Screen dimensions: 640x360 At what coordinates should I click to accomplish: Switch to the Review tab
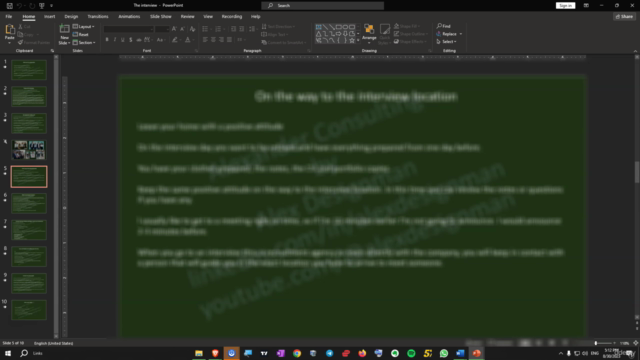(187, 17)
